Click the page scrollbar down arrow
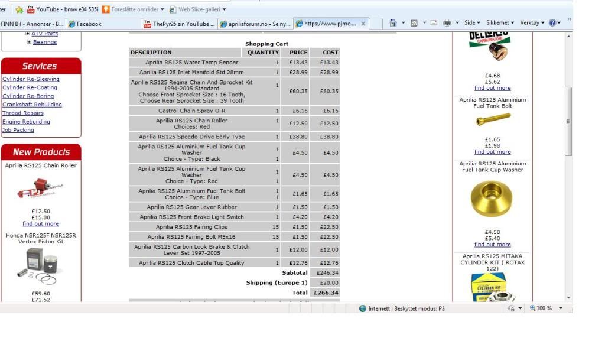Viewport: 605px width, 364px height. pyautogui.click(x=568, y=298)
